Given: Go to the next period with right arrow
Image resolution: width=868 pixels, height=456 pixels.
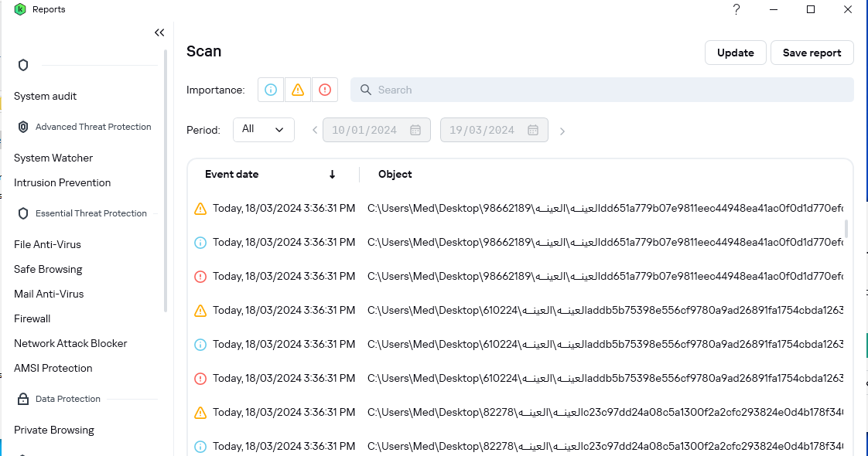Looking at the screenshot, I should (x=562, y=131).
